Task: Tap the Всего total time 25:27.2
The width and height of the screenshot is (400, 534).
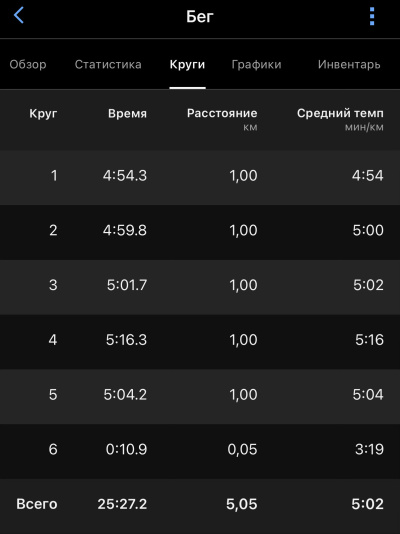Action: tap(122, 504)
